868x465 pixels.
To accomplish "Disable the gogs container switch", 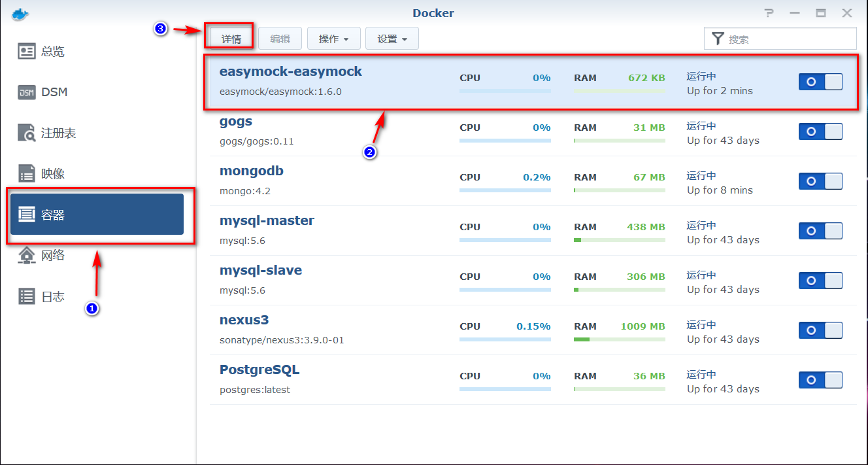I will point(820,131).
